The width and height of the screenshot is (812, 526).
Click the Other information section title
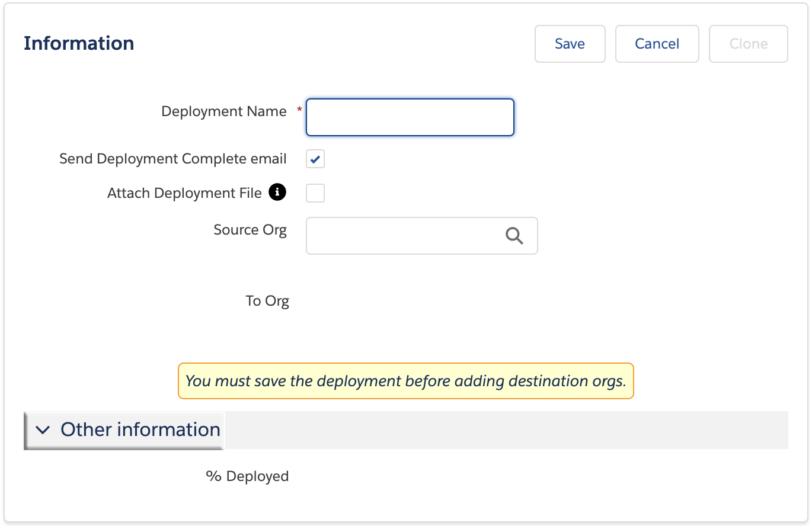(x=140, y=429)
